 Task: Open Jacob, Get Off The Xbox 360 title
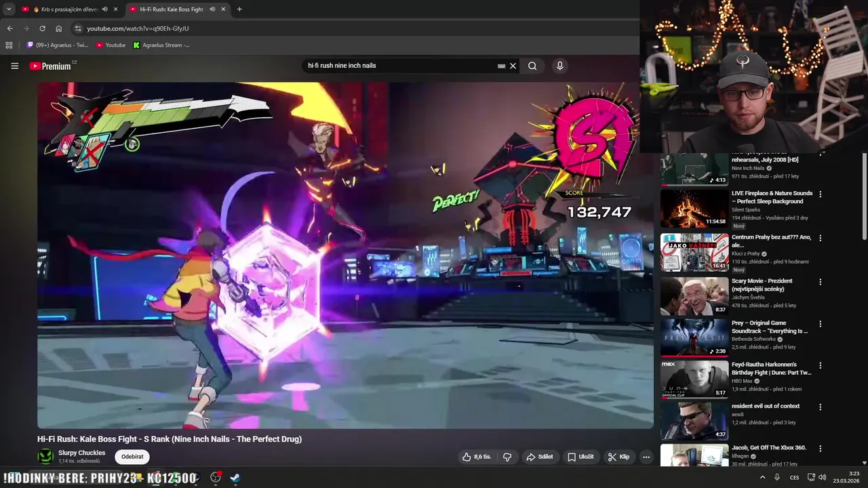tap(769, 448)
